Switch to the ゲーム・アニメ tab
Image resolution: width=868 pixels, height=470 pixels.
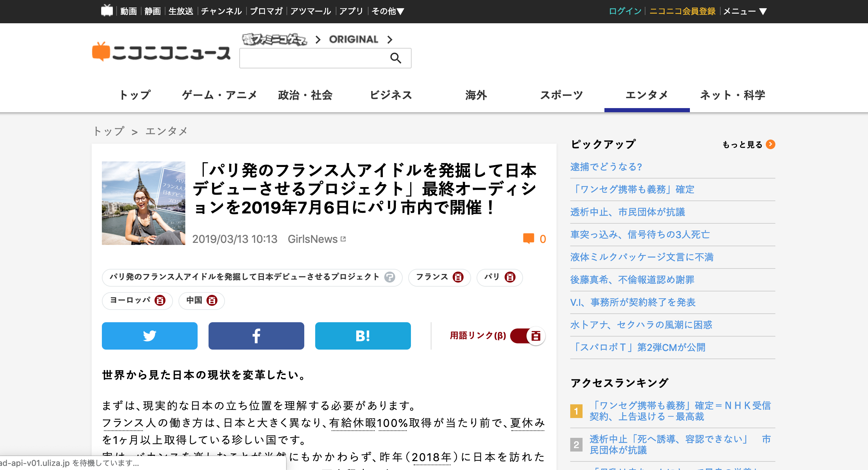pos(219,95)
